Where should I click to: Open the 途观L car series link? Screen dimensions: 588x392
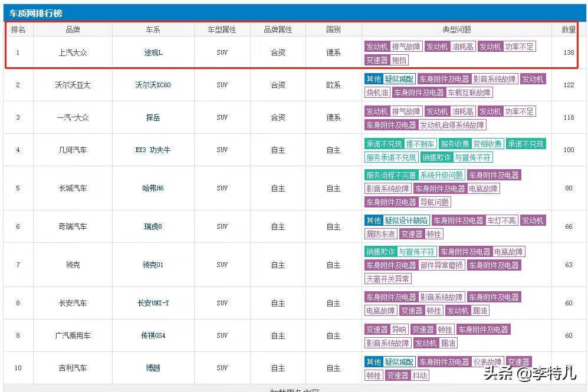153,52
